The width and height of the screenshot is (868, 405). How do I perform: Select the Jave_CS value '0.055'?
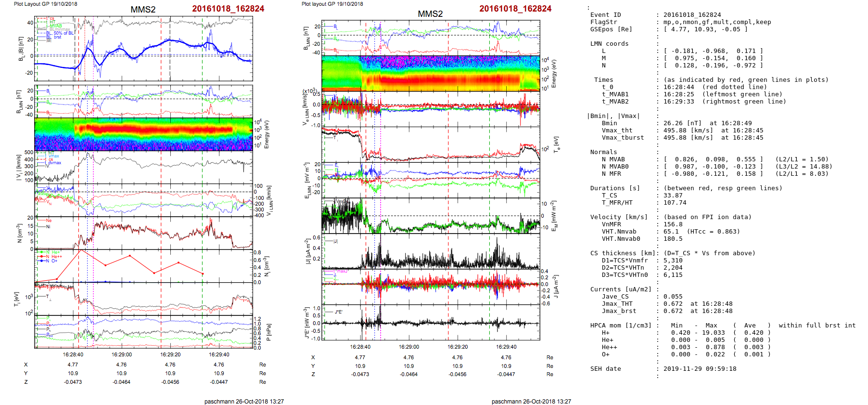pyautogui.click(x=673, y=297)
